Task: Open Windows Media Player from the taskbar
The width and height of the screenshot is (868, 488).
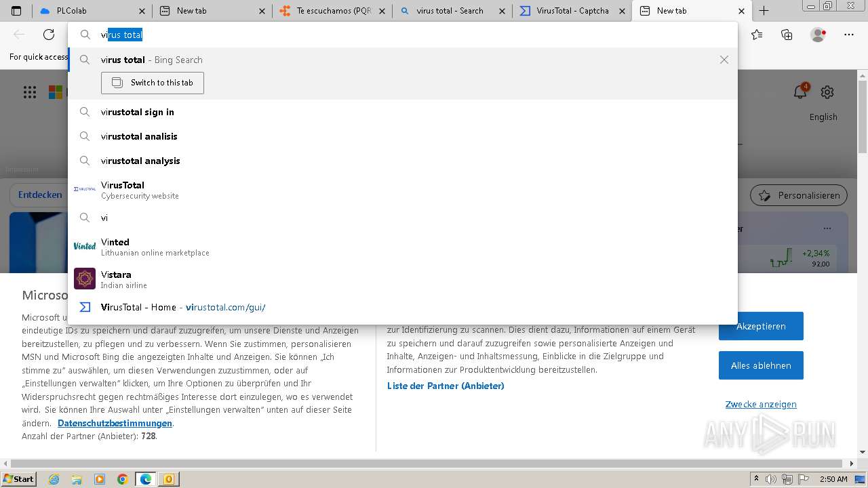Action: 100,479
